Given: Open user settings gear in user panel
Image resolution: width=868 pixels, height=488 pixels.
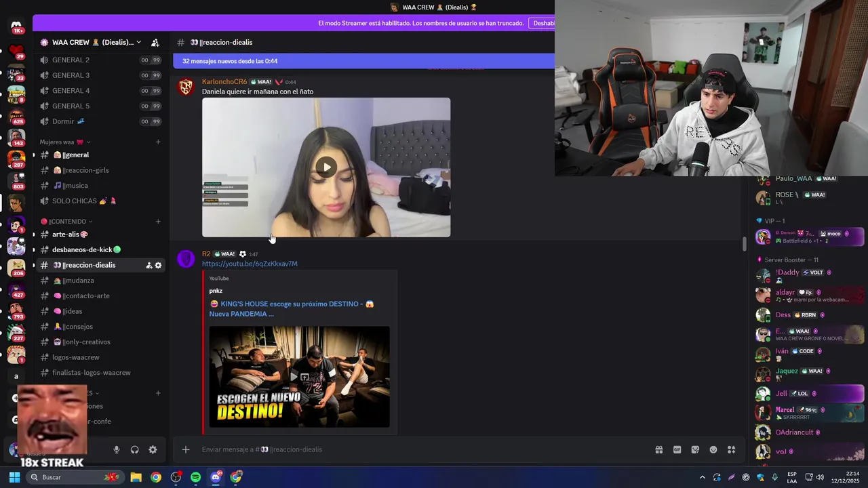Looking at the screenshot, I should pos(153,449).
